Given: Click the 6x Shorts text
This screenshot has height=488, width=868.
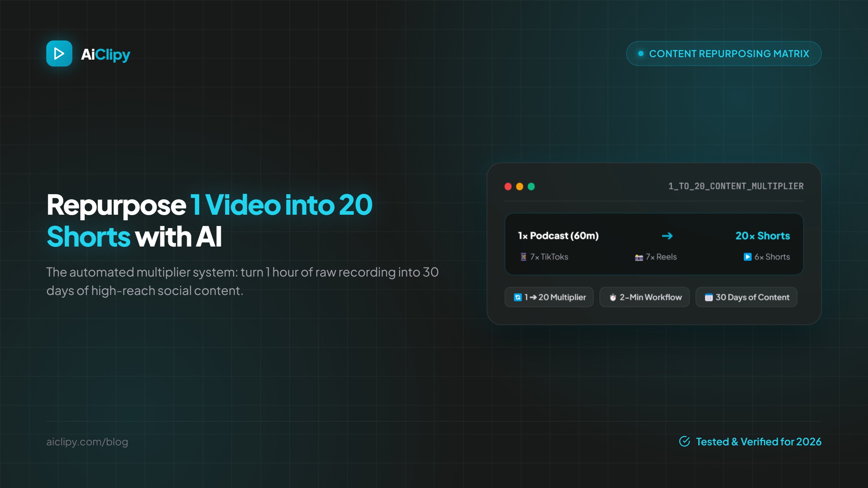Looking at the screenshot, I should click(x=772, y=257).
